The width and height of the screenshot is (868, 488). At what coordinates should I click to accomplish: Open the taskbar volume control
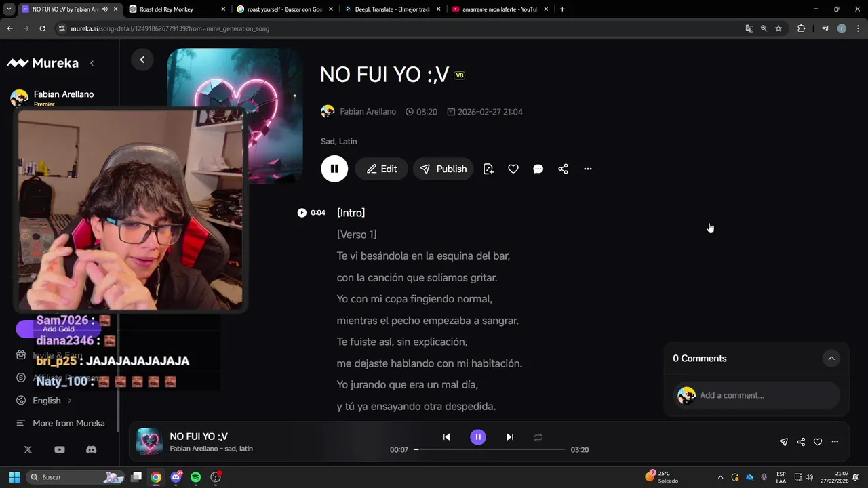(809, 477)
